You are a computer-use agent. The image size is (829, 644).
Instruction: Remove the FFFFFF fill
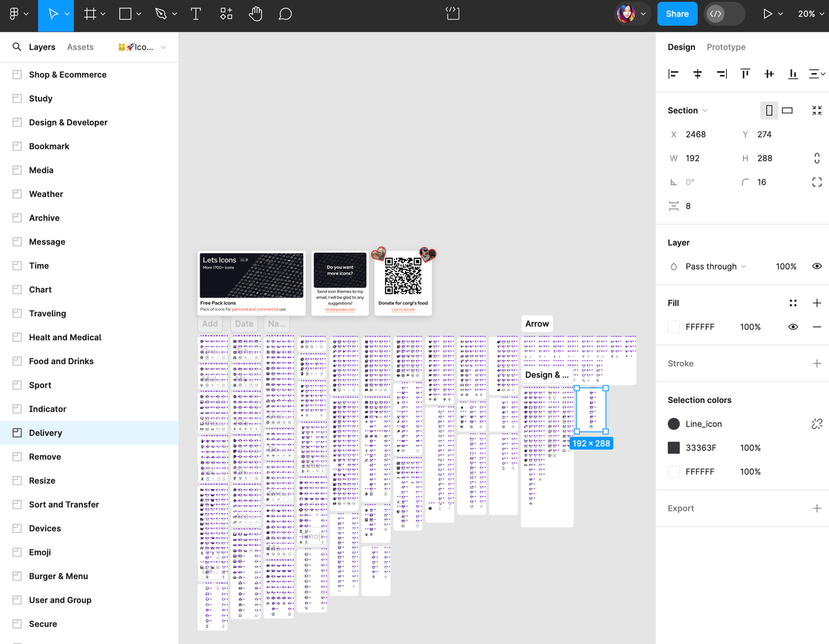(817, 327)
